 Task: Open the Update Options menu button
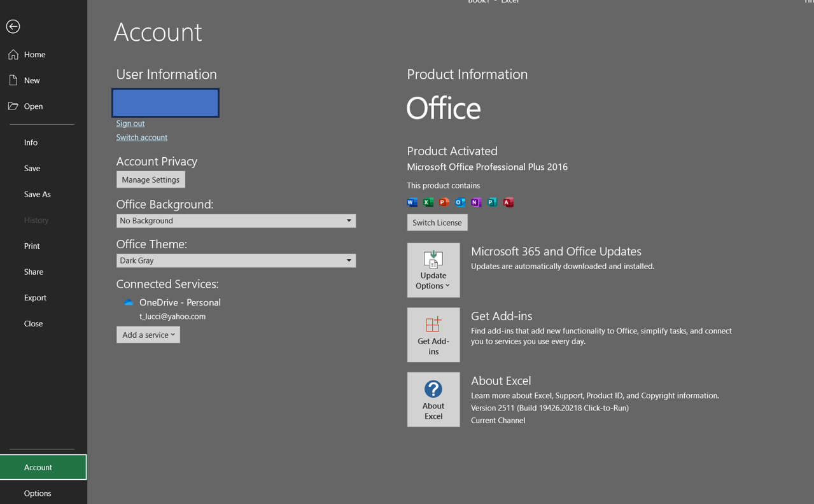coord(433,270)
